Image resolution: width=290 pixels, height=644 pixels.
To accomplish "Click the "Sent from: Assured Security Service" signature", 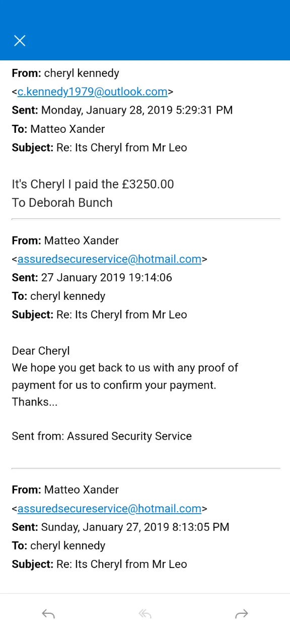I will point(102,436).
